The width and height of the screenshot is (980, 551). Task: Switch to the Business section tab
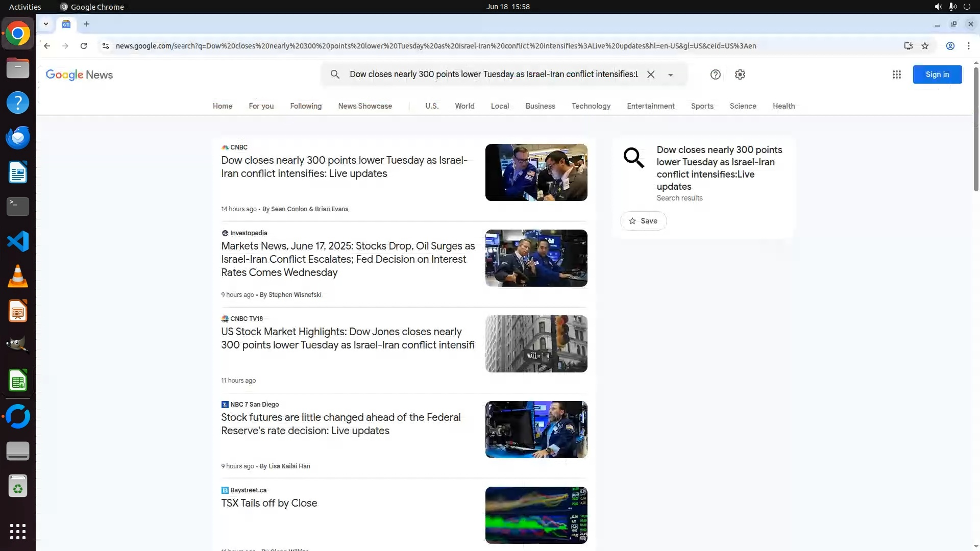click(x=540, y=106)
